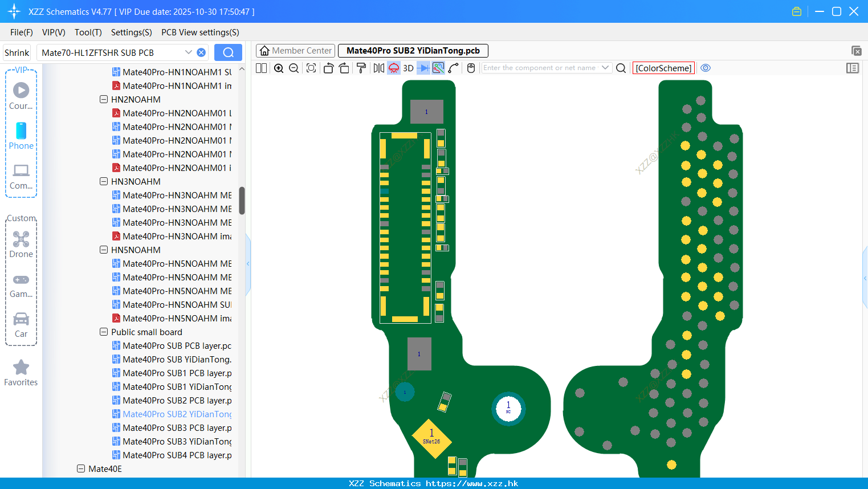Open Member Center tab

point(296,51)
